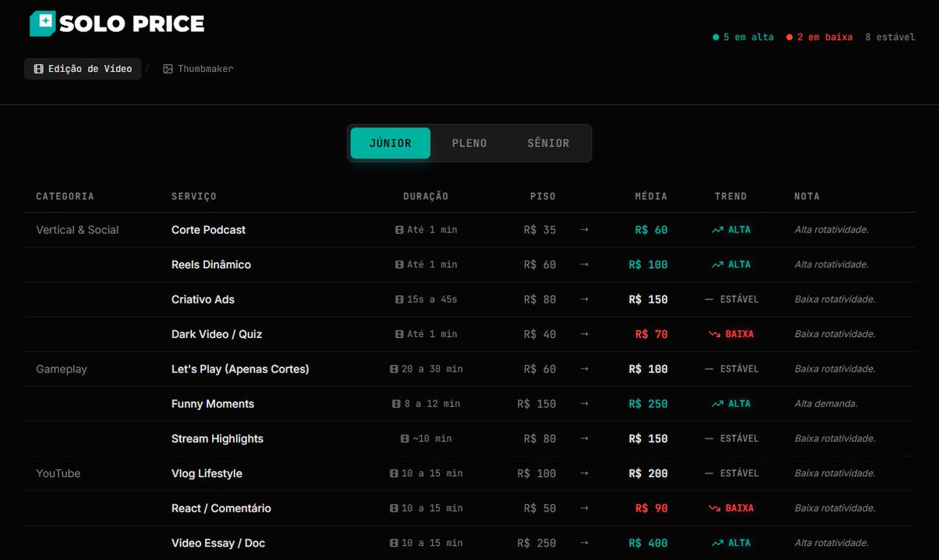
Task: Click the R$ 60 average for Corte Podcast
Action: point(652,230)
